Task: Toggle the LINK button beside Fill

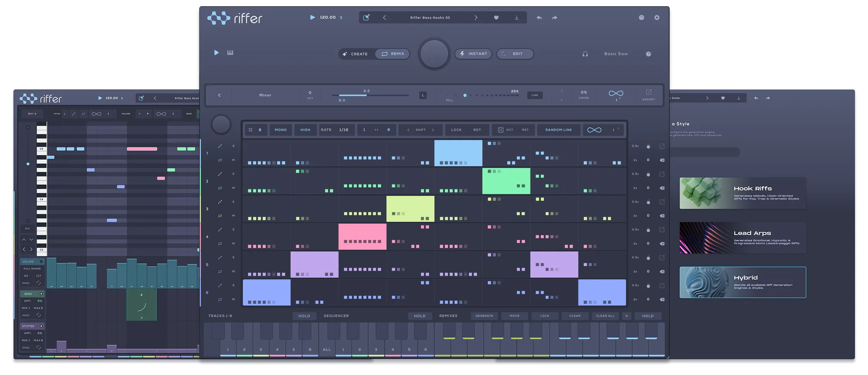Action: (535, 95)
